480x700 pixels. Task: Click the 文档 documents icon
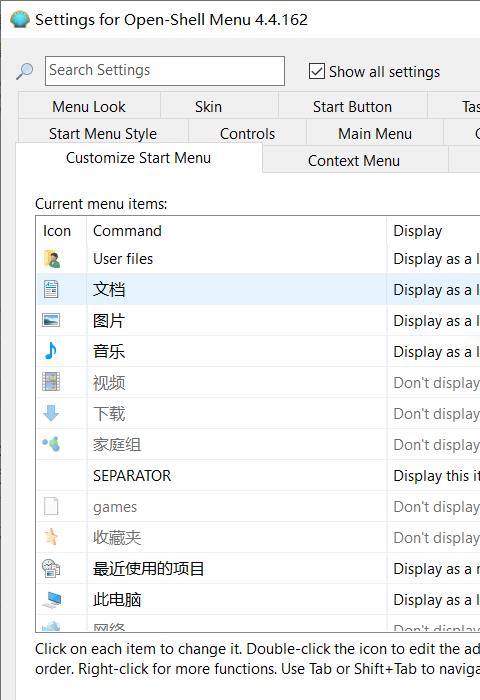(x=51, y=289)
